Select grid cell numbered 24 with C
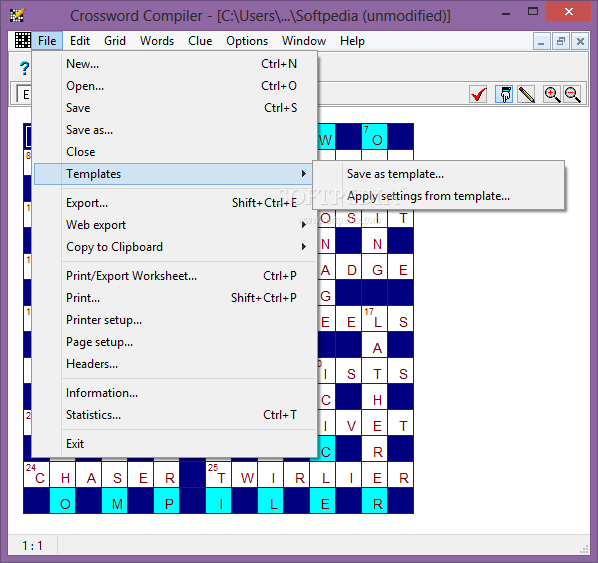 click(x=37, y=475)
